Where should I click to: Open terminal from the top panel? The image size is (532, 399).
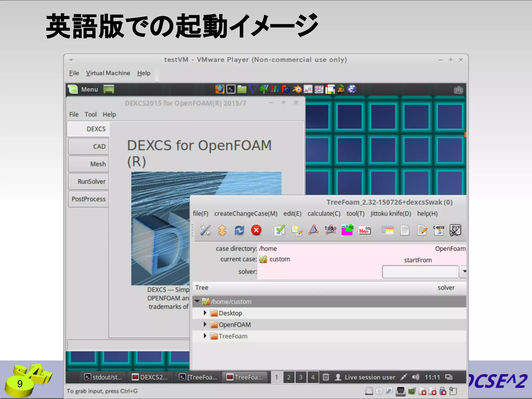tap(231, 89)
